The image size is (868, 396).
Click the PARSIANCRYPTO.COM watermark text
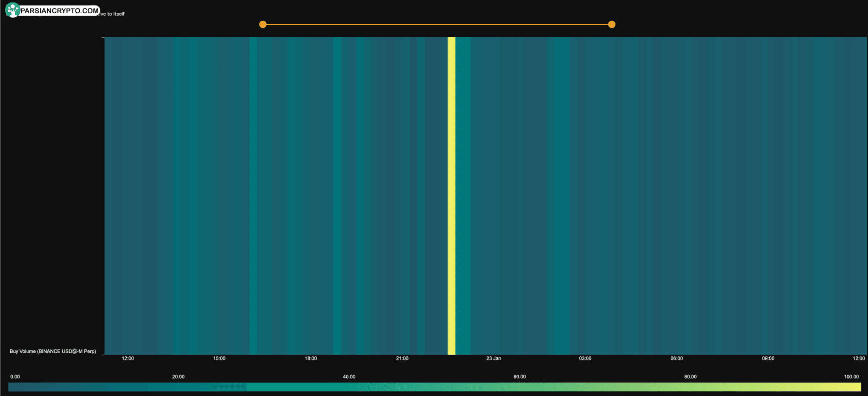[x=59, y=11]
